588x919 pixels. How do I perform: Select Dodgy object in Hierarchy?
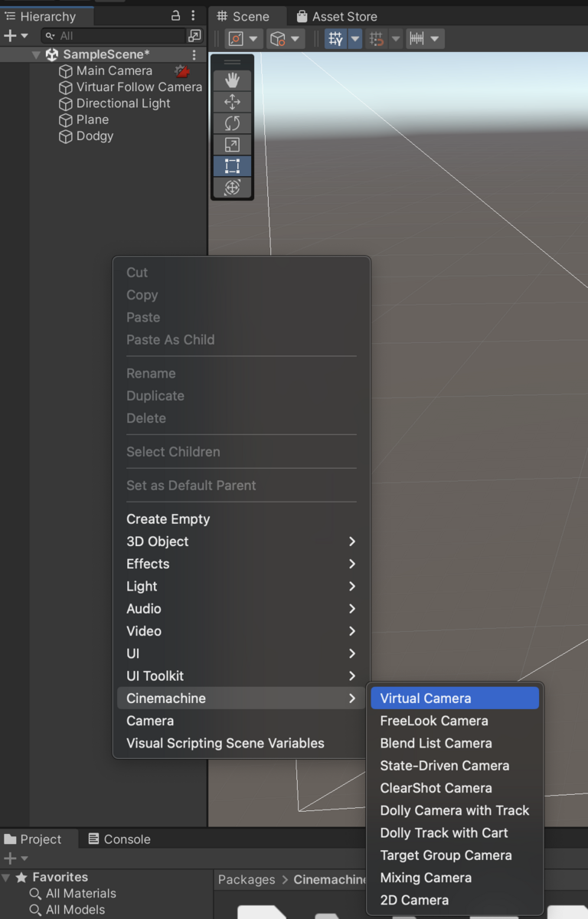95,136
